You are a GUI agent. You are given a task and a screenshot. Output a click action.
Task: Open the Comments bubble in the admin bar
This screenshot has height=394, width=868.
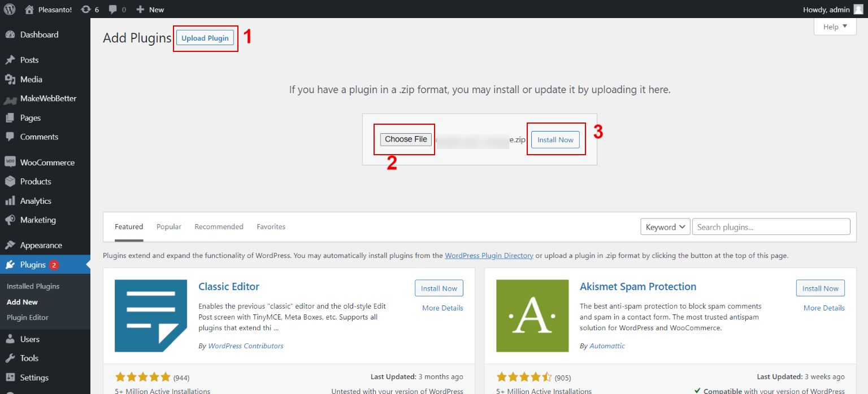pos(111,9)
